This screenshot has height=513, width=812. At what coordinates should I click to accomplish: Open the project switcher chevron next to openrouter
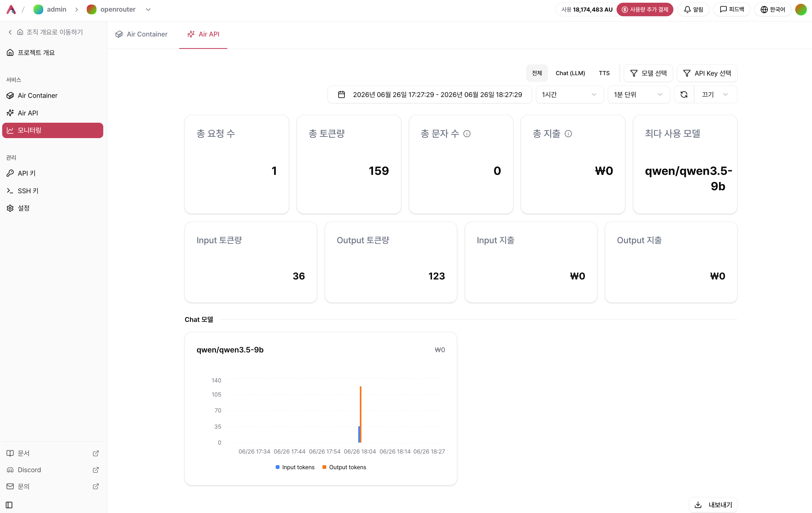coord(148,9)
